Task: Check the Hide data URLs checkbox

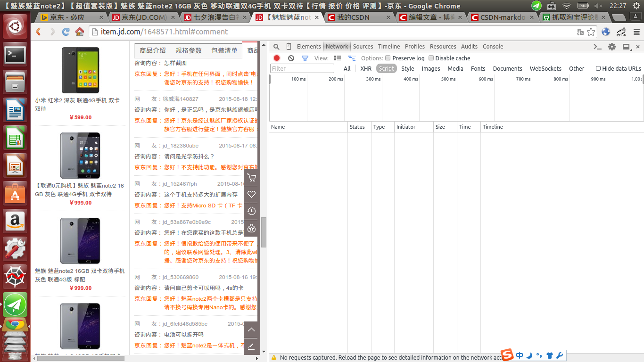Action: 598,68
